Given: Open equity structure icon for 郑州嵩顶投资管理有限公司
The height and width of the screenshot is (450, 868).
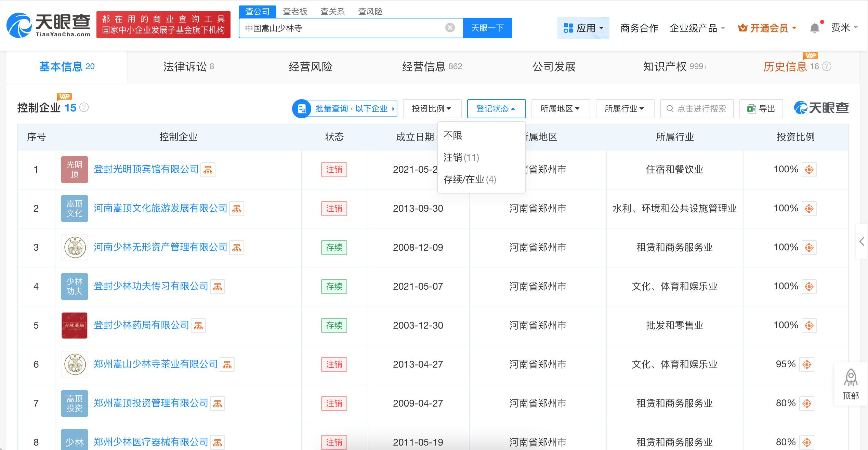Looking at the screenshot, I should [218, 403].
